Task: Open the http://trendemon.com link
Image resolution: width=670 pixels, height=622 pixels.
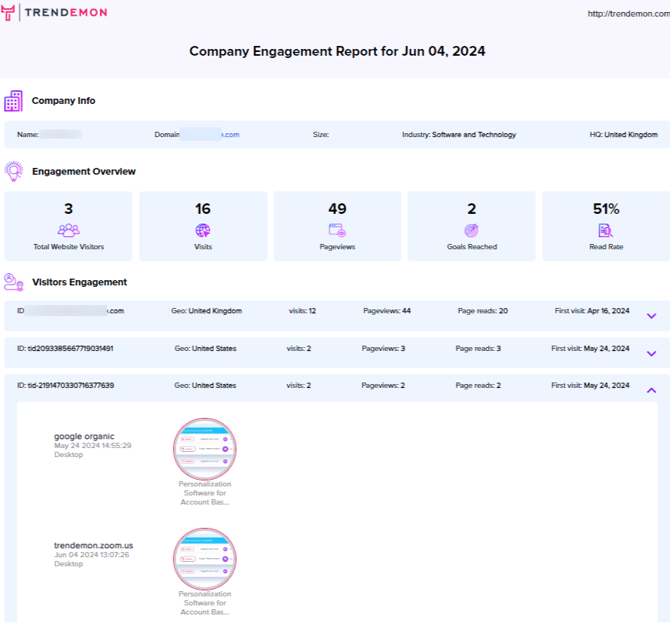Action: pyautogui.click(x=626, y=14)
